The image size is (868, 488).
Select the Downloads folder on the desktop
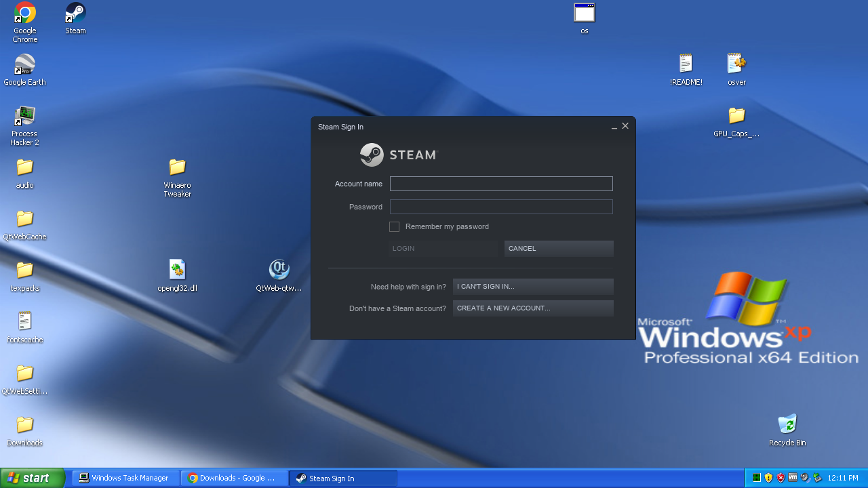25,425
